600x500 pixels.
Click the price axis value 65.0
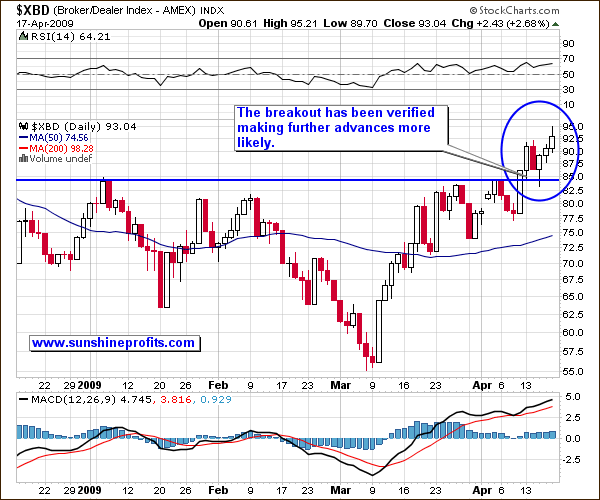click(x=572, y=297)
